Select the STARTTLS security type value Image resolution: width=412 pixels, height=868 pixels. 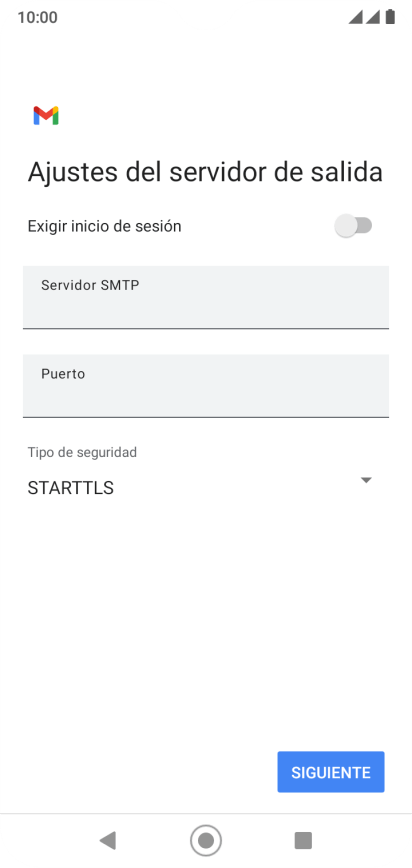(x=70, y=488)
